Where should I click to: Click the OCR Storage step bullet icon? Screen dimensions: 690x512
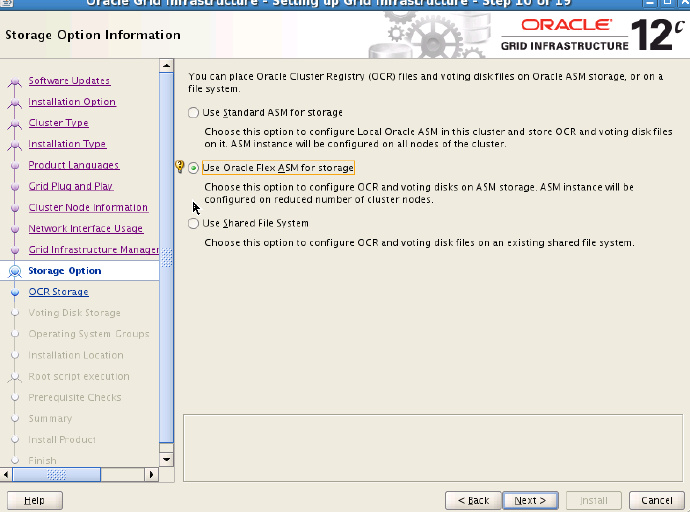15,292
